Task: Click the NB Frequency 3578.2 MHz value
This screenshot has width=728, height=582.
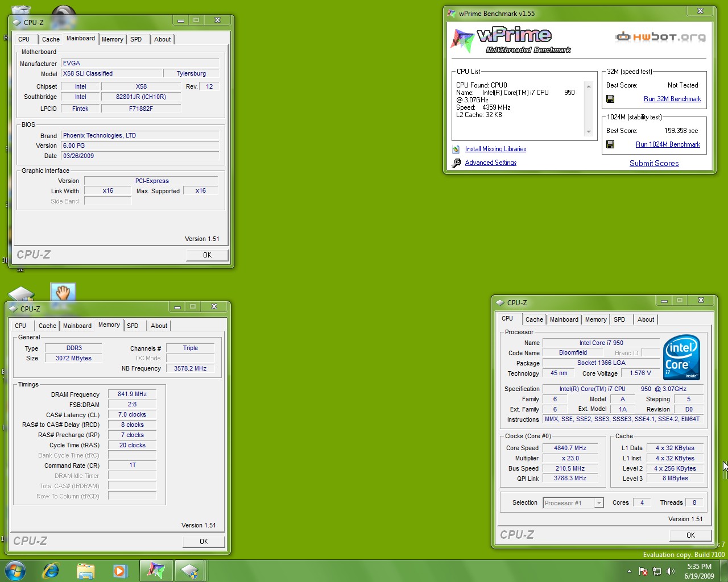Action: coord(190,369)
